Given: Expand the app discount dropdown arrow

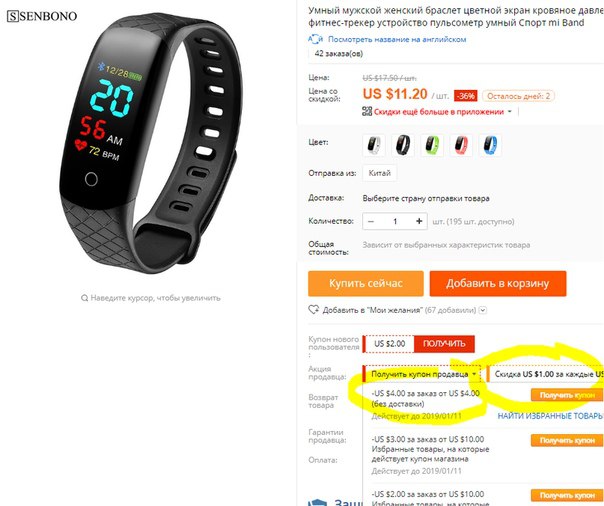Looking at the screenshot, I should (510, 112).
